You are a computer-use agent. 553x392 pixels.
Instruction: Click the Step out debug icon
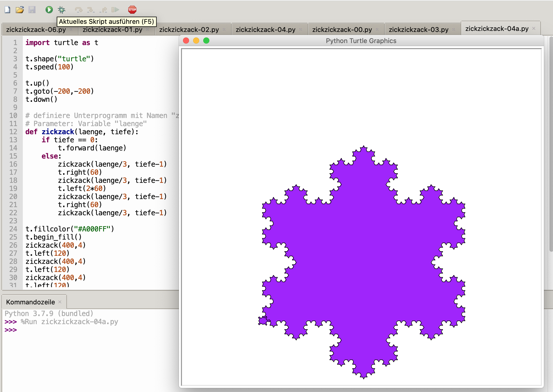point(103,10)
